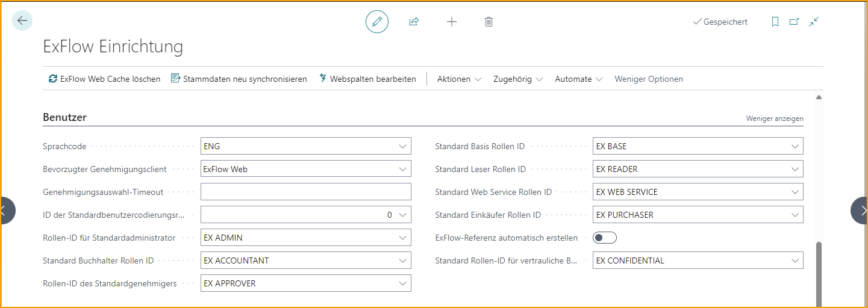Screen dimensions: 868x308
Task: Click the Standard Leser Rollen ID label
Action: 481,169
